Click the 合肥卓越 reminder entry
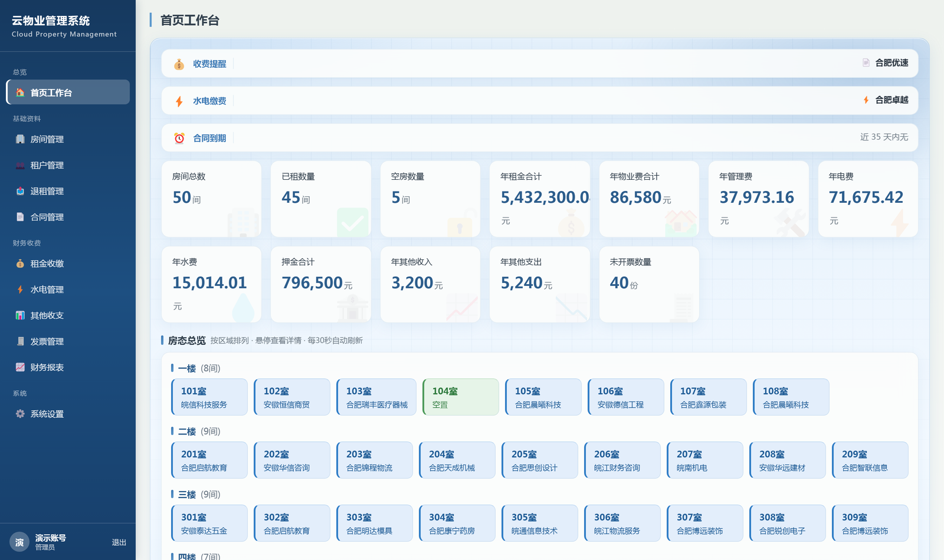The image size is (944, 560). coord(886,100)
